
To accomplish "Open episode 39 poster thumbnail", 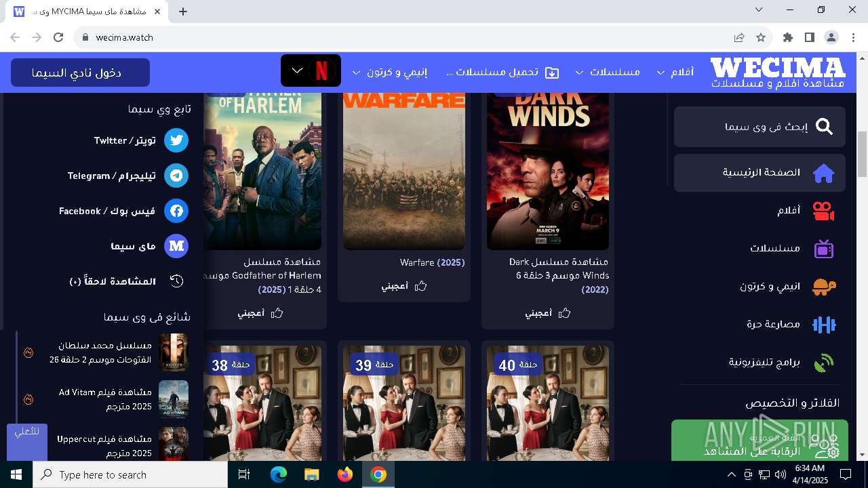I will coord(404,403).
